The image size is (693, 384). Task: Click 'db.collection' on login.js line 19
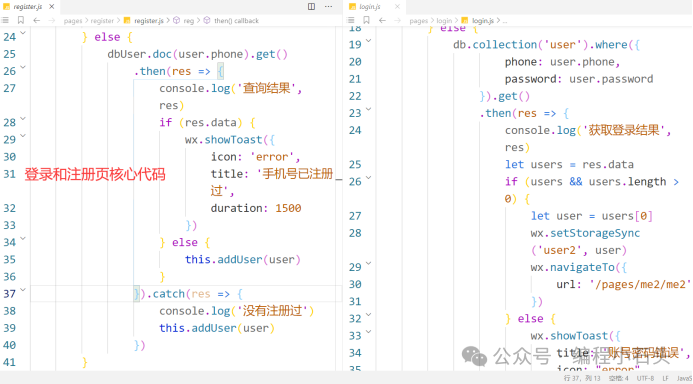(x=495, y=45)
